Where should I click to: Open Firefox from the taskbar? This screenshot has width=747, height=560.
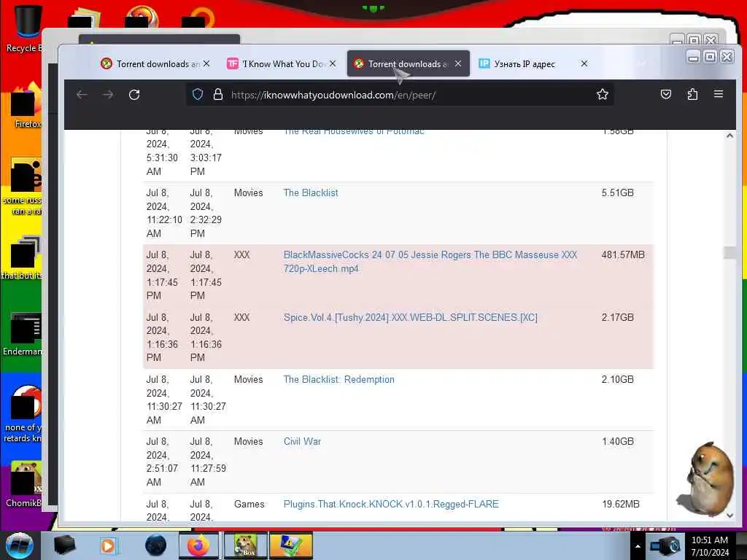(198, 545)
